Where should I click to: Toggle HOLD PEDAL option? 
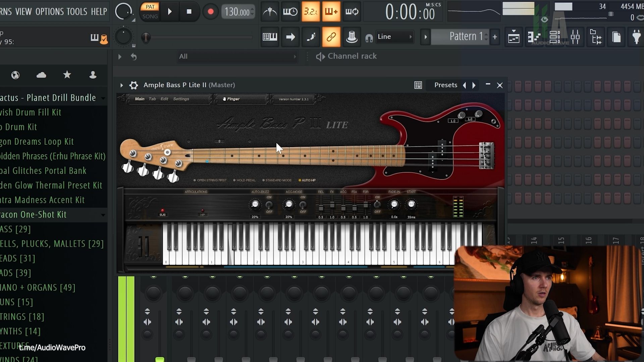pyautogui.click(x=244, y=180)
